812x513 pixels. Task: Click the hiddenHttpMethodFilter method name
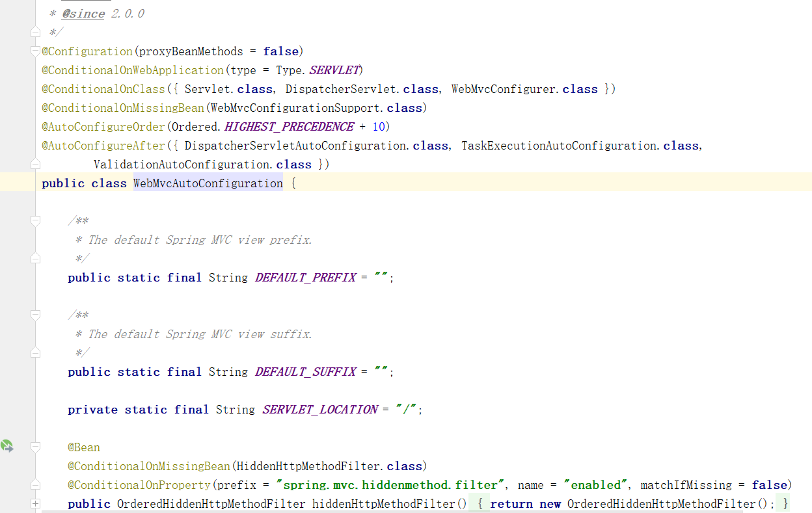384,504
